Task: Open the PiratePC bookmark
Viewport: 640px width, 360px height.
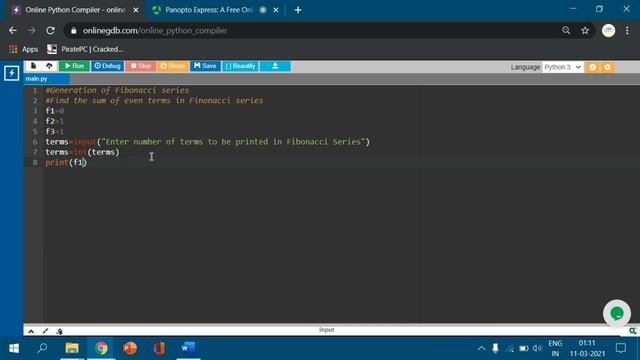Action: click(85, 49)
